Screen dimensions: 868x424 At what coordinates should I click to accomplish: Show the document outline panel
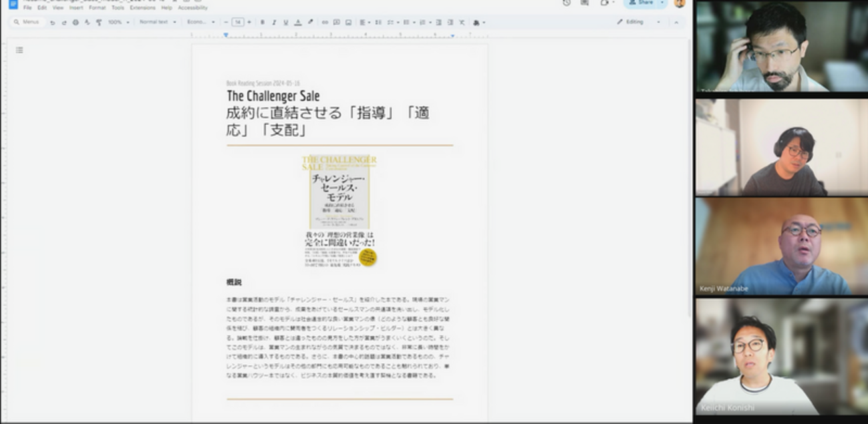(19, 50)
